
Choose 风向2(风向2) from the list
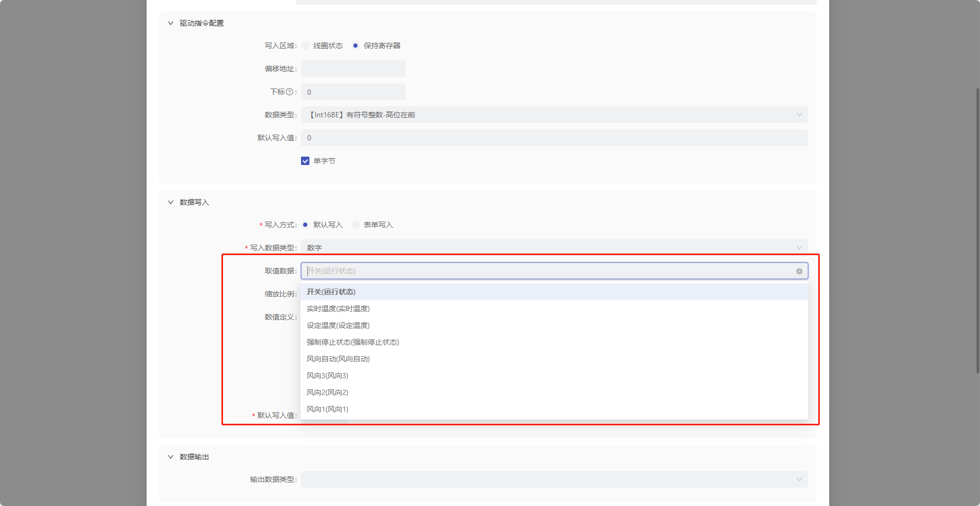coord(554,392)
